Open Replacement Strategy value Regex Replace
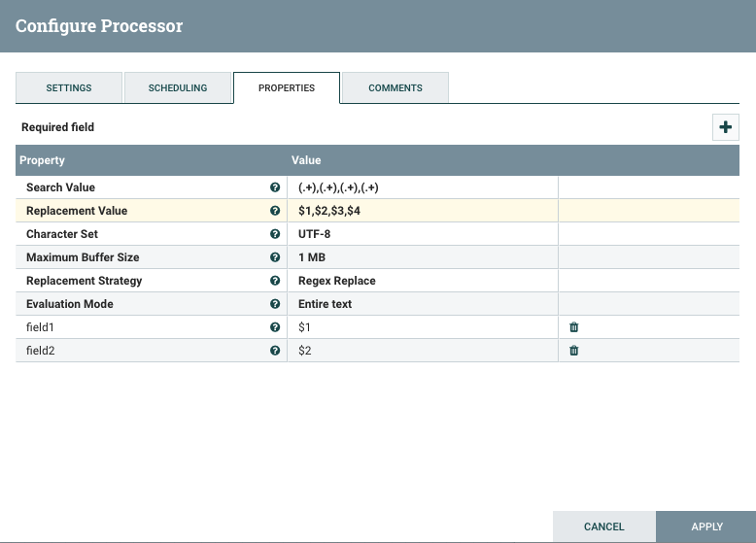Viewport: 756px width, 543px height. pos(422,281)
